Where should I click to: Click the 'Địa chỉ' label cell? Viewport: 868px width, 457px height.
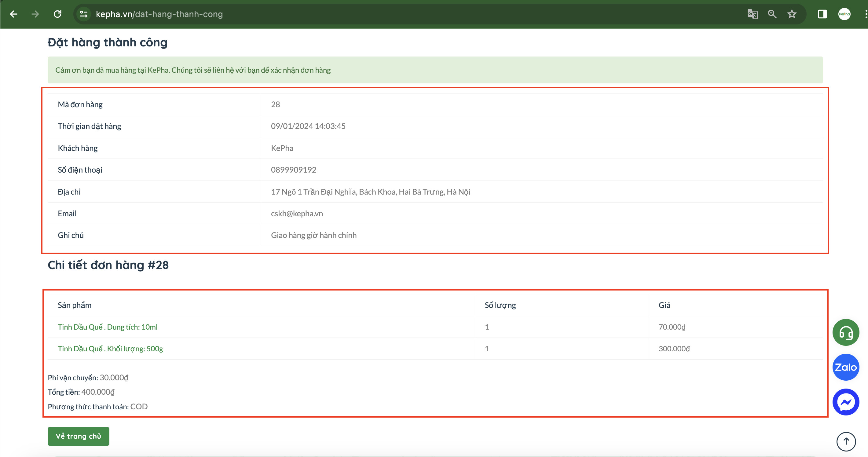tap(154, 192)
